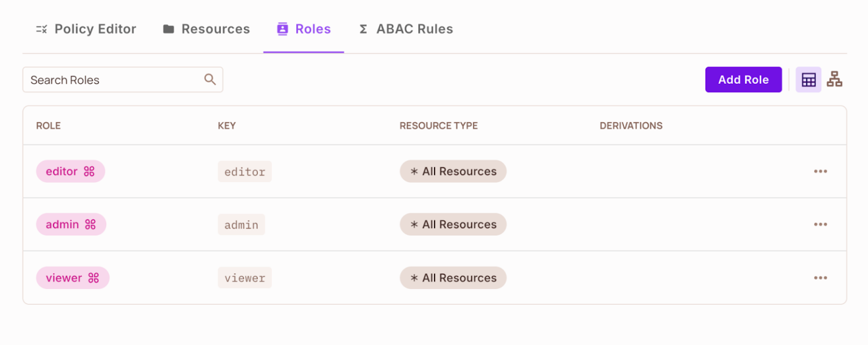Click the magnifier icon in Search Roles
Image resolution: width=868 pixels, height=345 pixels.
210,79
